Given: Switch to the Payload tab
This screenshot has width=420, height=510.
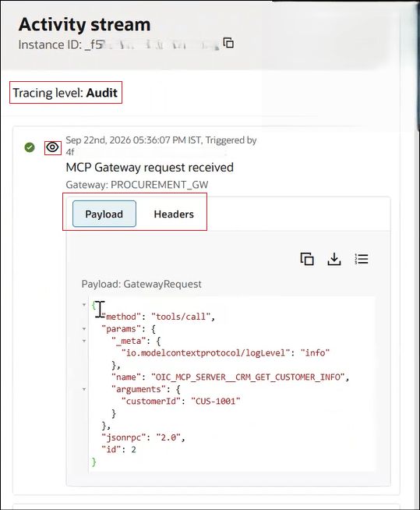Looking at the screenshot, I should pos(104,214).
